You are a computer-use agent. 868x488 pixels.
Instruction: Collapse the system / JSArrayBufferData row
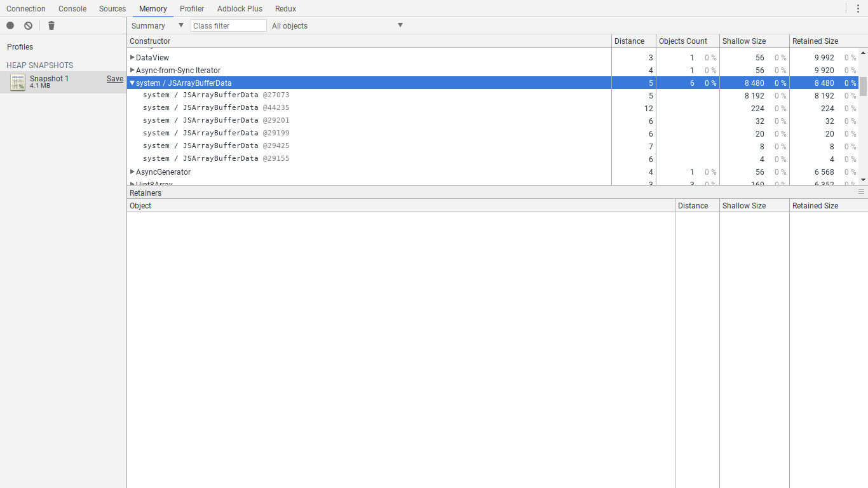point(132,83)
